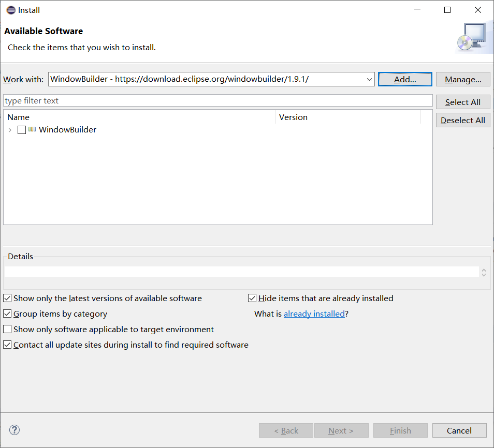Expand the WindowBuilder tree node
Viewport: 494px width, 448px height.
tap(10, 130)
